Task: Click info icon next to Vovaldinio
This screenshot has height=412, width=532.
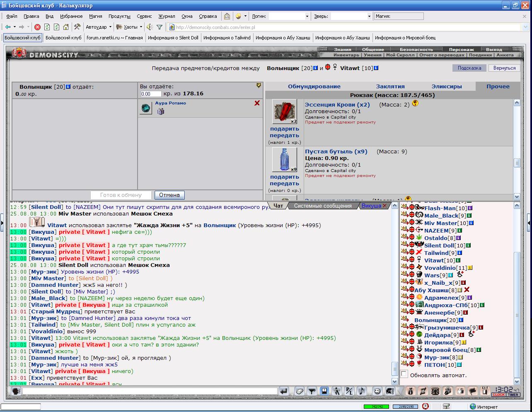Action: pyautogui.click(x=470, y=268)
